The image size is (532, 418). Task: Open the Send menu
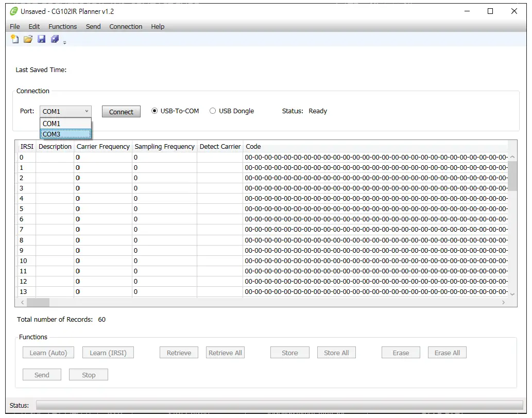tap(93, 26)
